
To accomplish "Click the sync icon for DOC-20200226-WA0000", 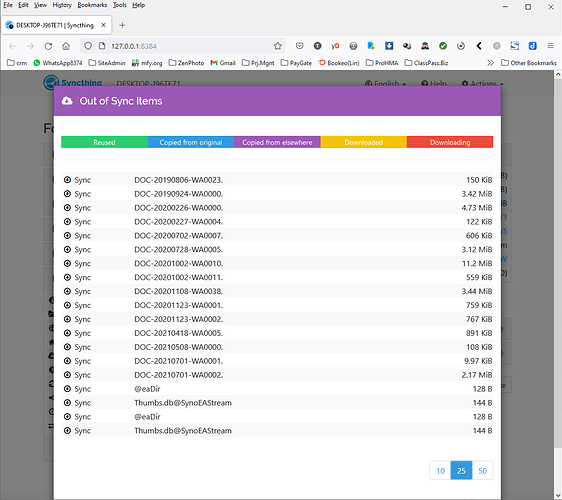I will click(67, 208).
